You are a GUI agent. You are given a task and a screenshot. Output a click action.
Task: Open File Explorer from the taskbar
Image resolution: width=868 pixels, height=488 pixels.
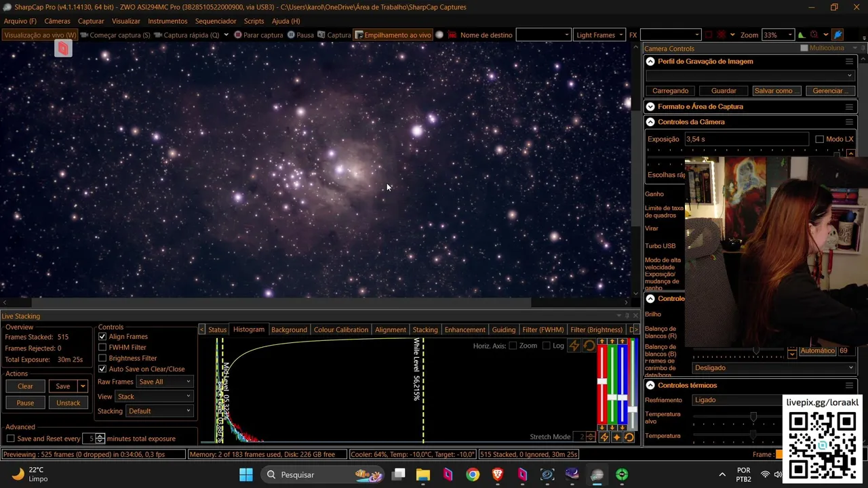[422, 474]
